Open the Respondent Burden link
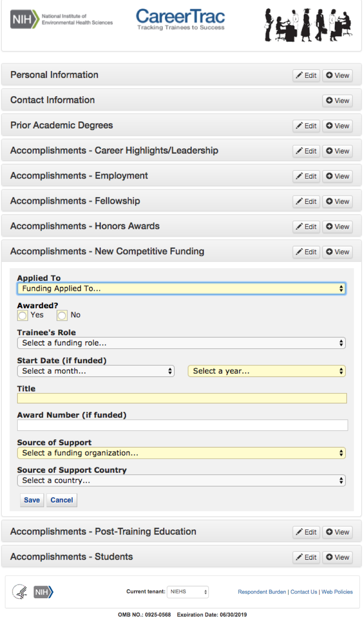 click(262, 592)
